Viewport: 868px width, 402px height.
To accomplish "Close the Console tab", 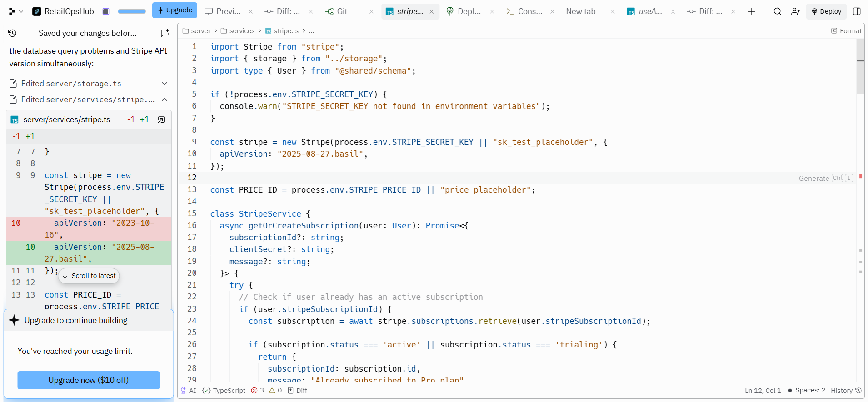I will point(552,11).
